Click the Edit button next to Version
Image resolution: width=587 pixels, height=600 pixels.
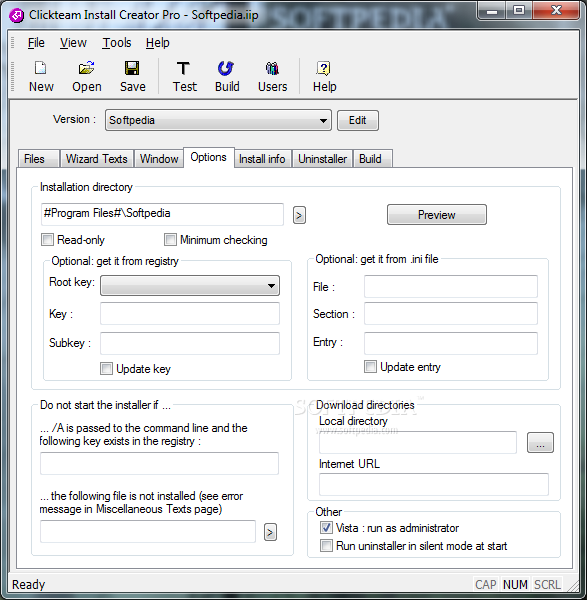(x=358, y=121)
